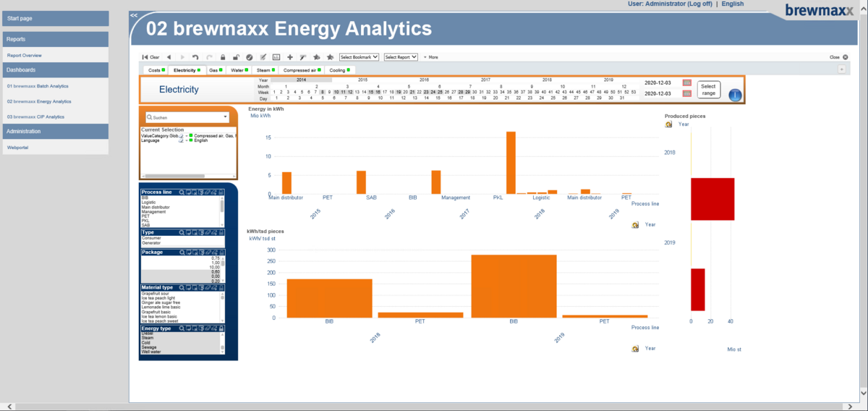868x411 pixels.
Task: Open the blue info circle button
Action: 735,95
